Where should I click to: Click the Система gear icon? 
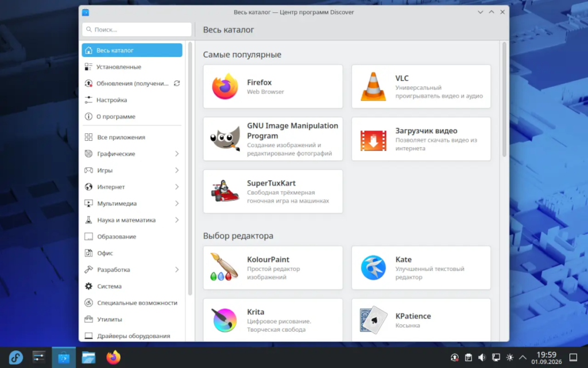[x=88, y=286]
